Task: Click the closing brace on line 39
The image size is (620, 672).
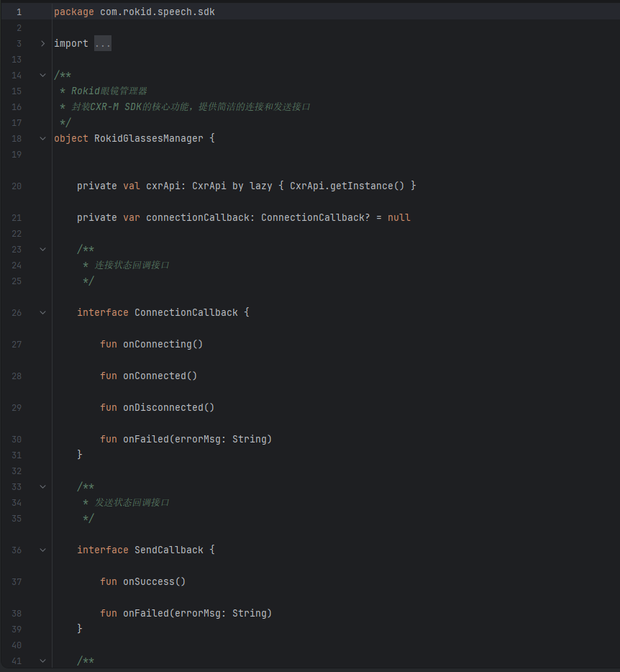Action: (80, 629)
